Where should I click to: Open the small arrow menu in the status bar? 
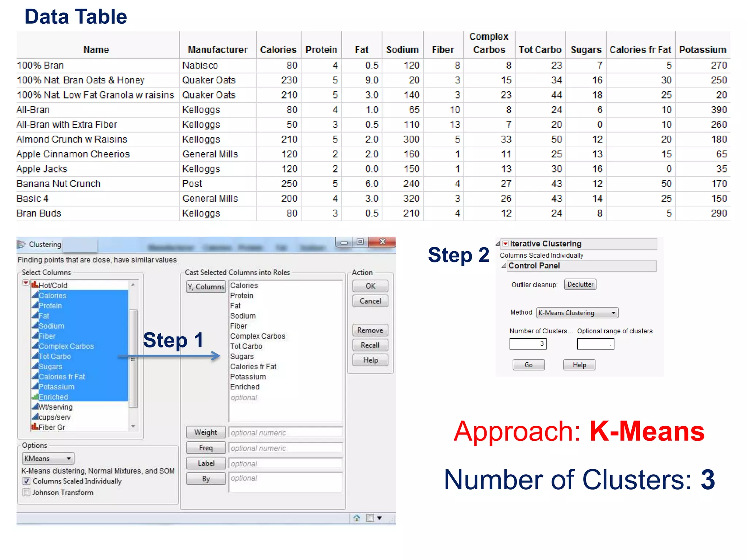379,518
